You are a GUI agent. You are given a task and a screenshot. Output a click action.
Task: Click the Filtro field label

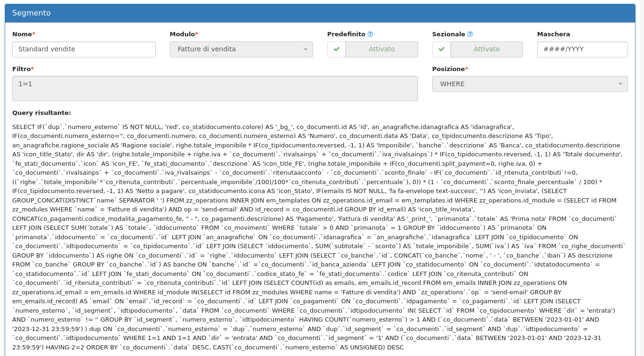pyautogui.click(x=22, y=69)
